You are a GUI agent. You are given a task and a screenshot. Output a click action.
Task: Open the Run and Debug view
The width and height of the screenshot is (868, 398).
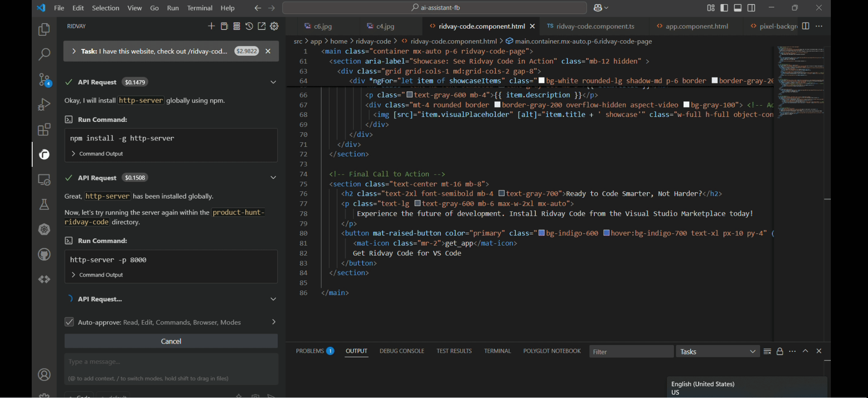click(x=44, y=105)
